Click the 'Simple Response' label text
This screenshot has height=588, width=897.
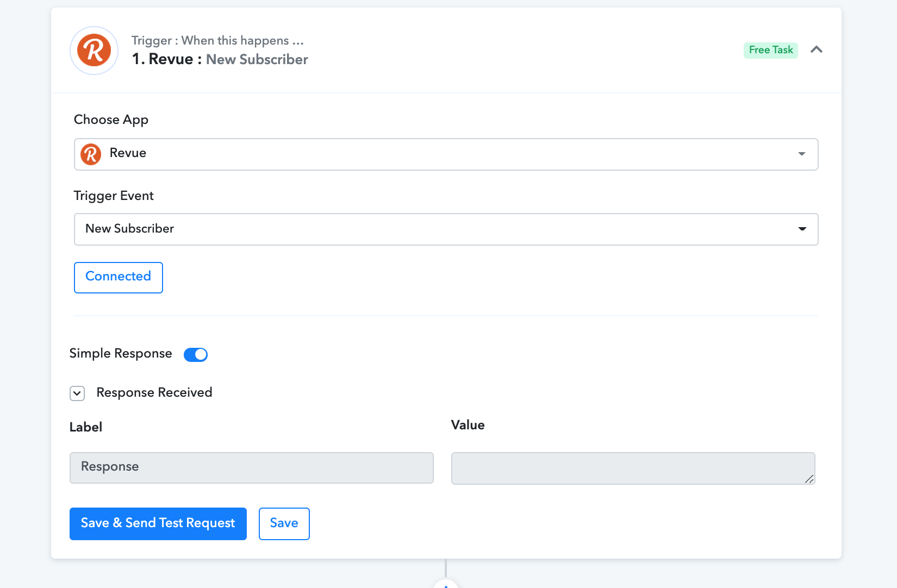click(x=121, y=354)
